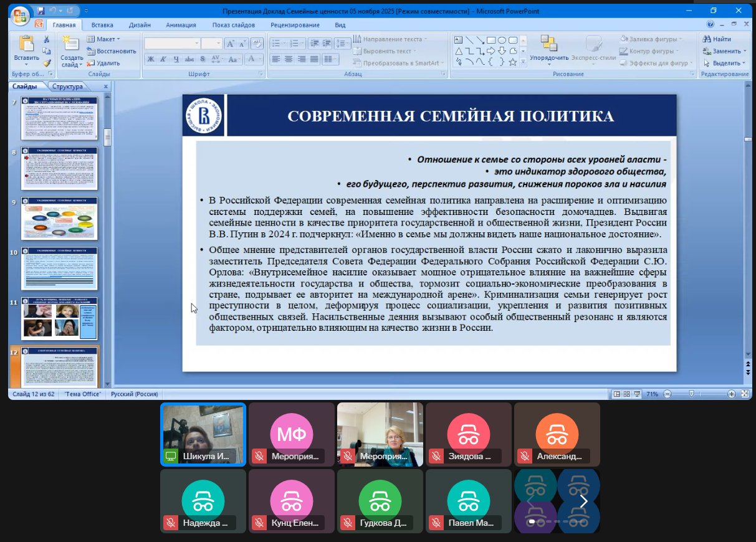Pick the star shape in shapes gallery
The image size is (756, 542).
coord(512,62)
